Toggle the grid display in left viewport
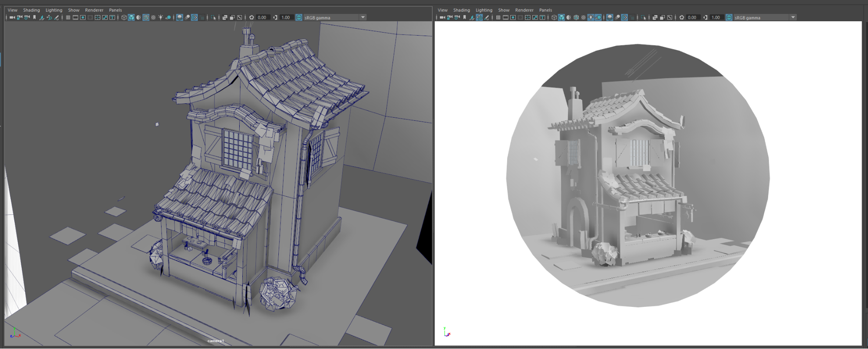The height and width of the screenshot is (349, 868). coord(68,17)
